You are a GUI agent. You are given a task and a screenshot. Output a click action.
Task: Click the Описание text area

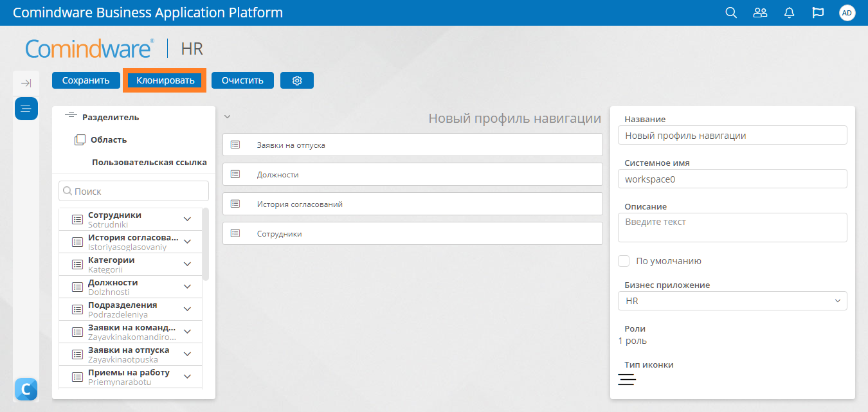coord(732,228)
